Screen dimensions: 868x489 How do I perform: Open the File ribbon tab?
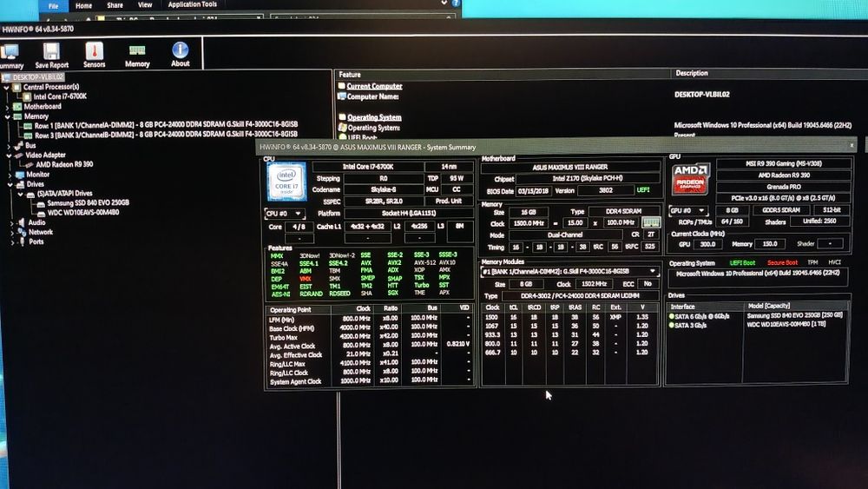point(54,5)
